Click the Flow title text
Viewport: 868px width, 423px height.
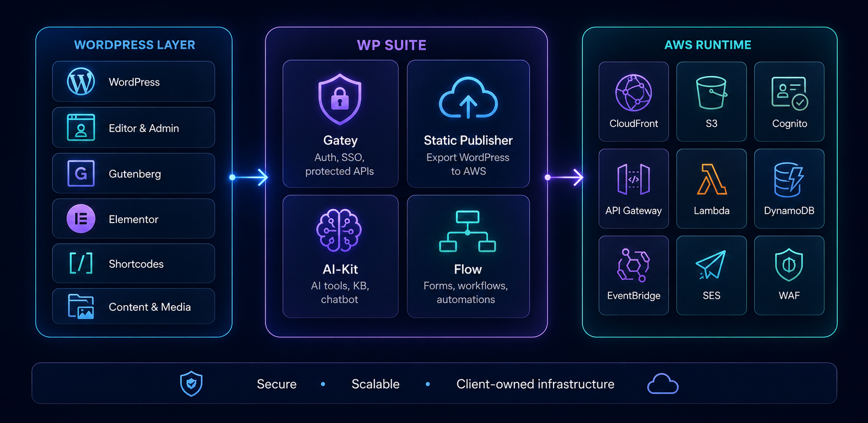tap(468, 269)
